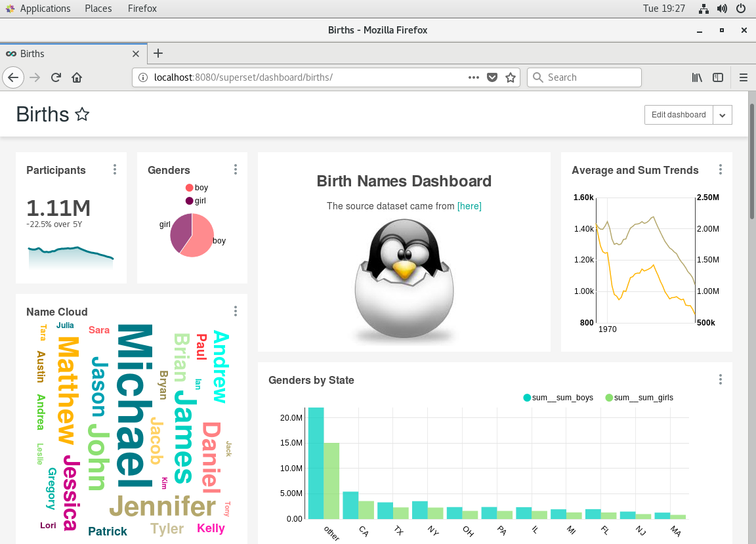Open the Name Cloud options menu

click(x=236, y=312)
